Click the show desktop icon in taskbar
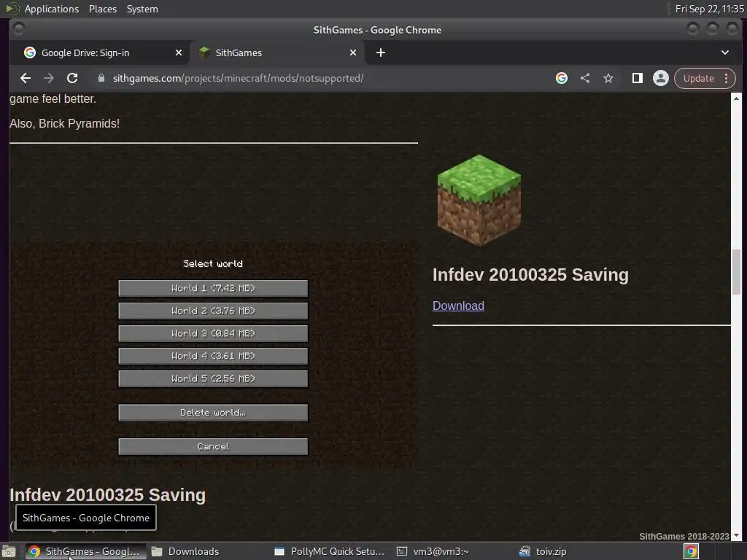 pyautogui.click(x=9, y=551)
